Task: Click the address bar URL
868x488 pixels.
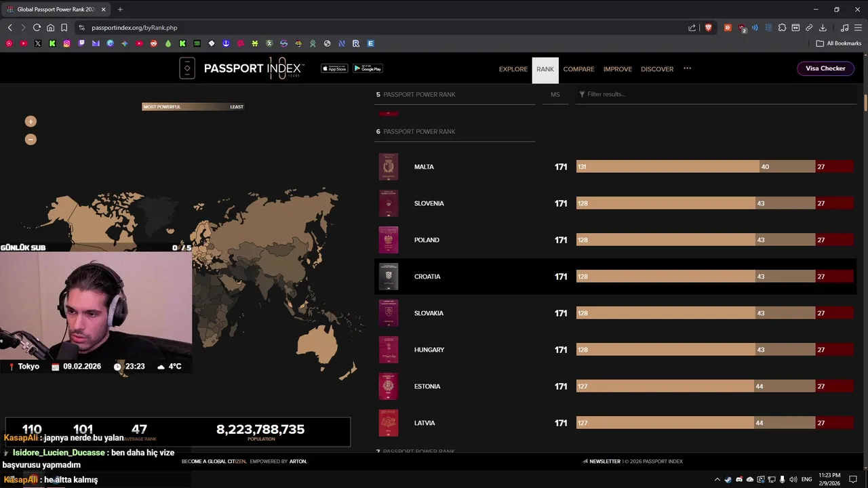Action: click(x=134, y=28)
